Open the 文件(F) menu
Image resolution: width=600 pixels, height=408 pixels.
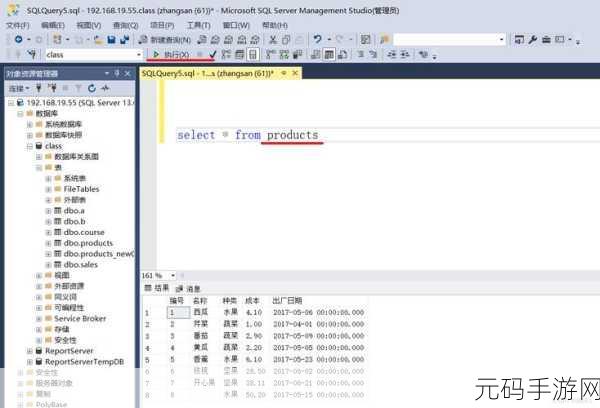pyautogui.click(x=18, y=25)
